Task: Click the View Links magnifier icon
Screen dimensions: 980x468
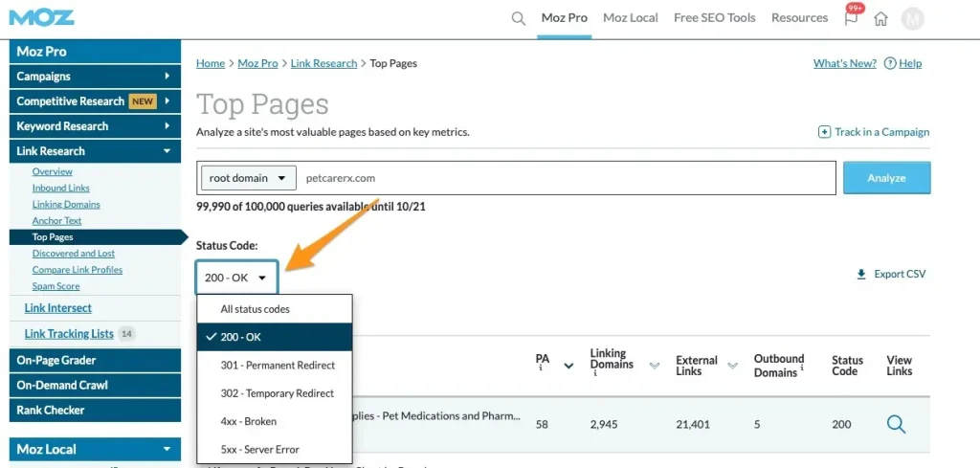Action: pos(896,424)
